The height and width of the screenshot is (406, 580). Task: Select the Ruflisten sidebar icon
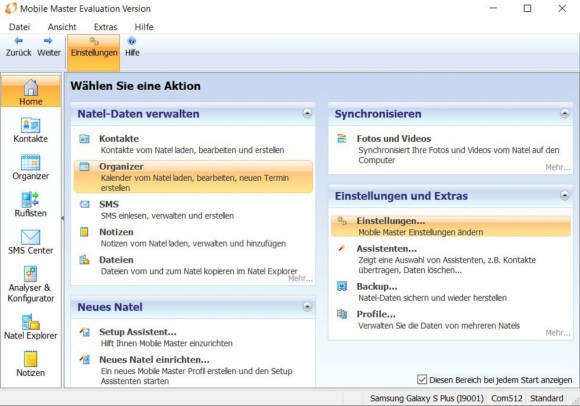30,205
